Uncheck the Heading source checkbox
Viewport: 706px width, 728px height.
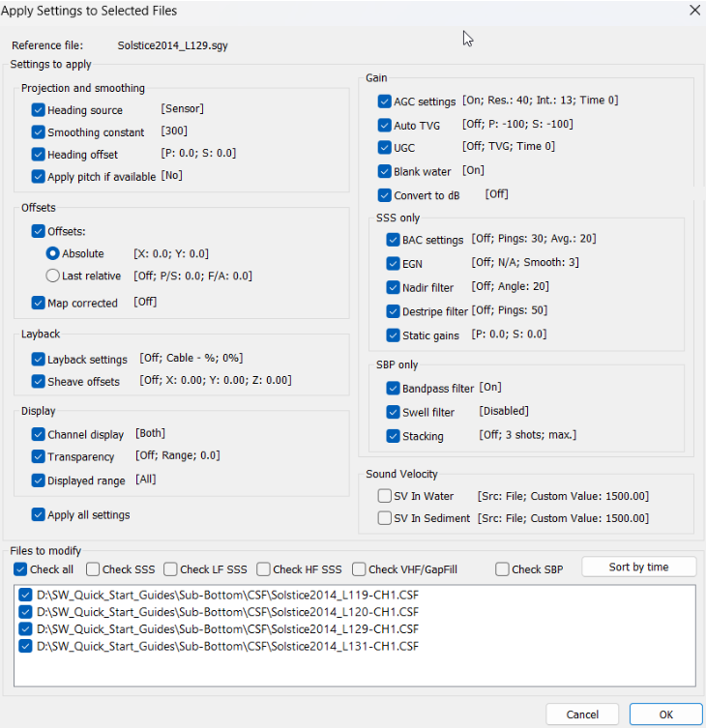pos(38,110)
